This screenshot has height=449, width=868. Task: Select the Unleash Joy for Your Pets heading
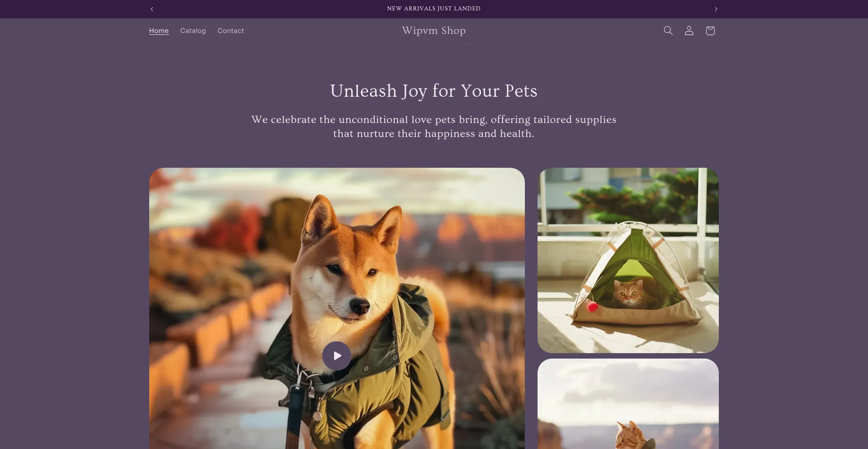[434, 91]
